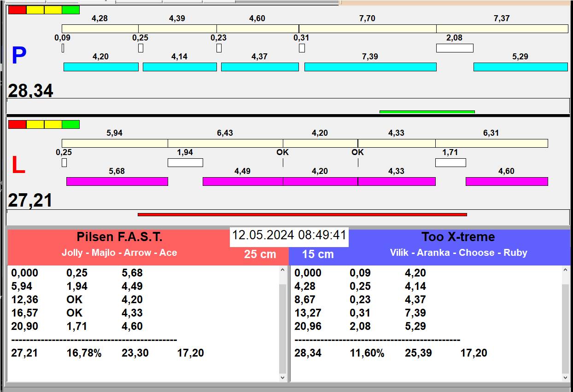Select the cyan 7,39 run bar in lane P
The width and height of the screenshot is (573, 392).
tap(370, 67)
